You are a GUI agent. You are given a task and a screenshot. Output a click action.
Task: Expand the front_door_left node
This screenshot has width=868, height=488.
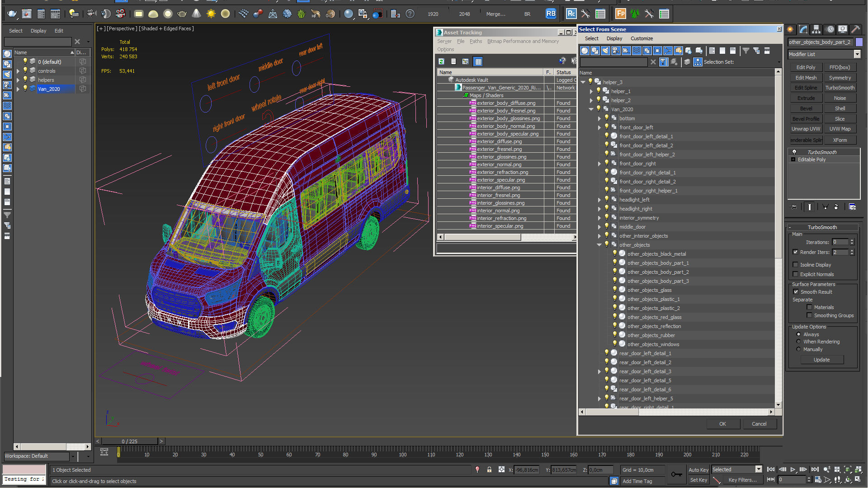coord(599,127)
